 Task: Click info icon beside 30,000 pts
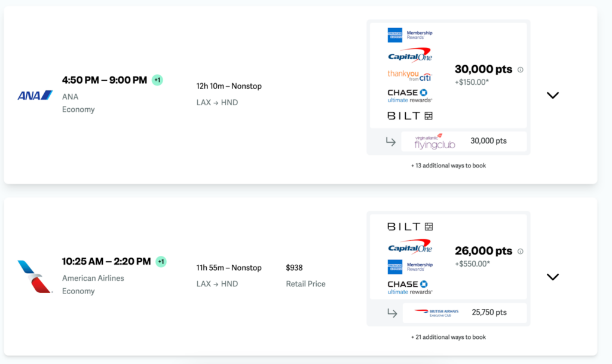(520, 69)
